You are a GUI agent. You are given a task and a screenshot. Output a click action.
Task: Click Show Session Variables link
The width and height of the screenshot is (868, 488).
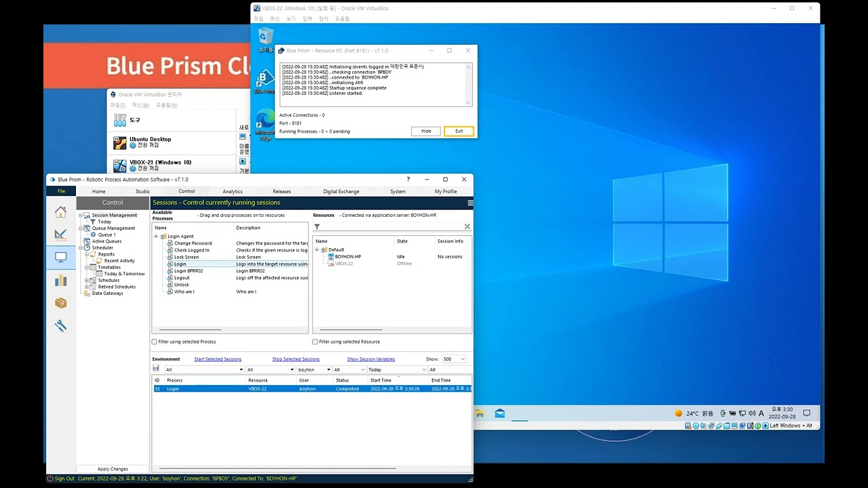click(x=371, y=359)
